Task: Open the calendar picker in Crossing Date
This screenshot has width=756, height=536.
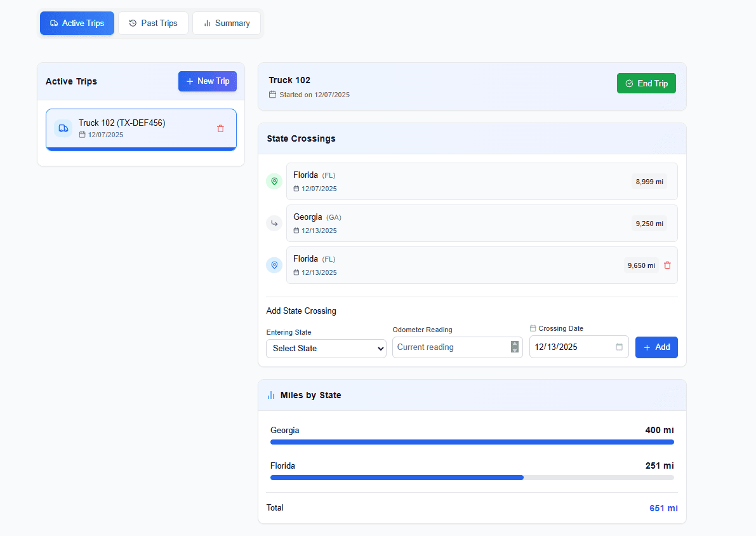Action: [619, 347]
